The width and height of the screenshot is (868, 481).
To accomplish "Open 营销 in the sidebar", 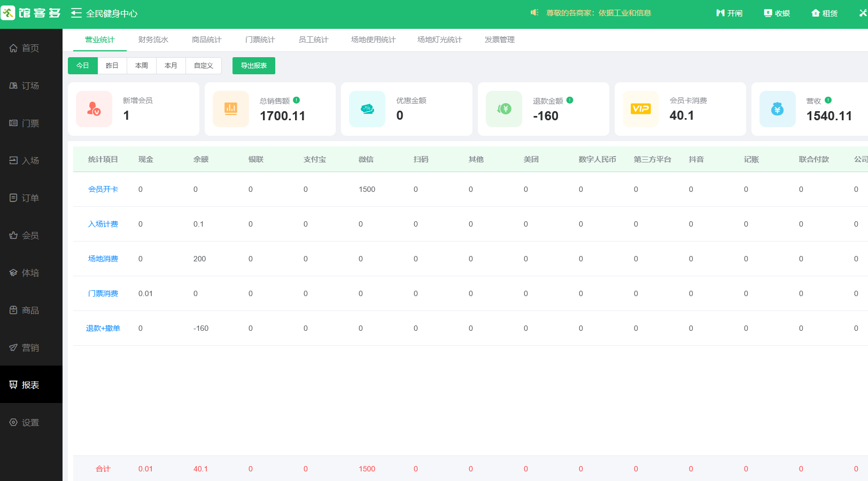I will [31, 347].
